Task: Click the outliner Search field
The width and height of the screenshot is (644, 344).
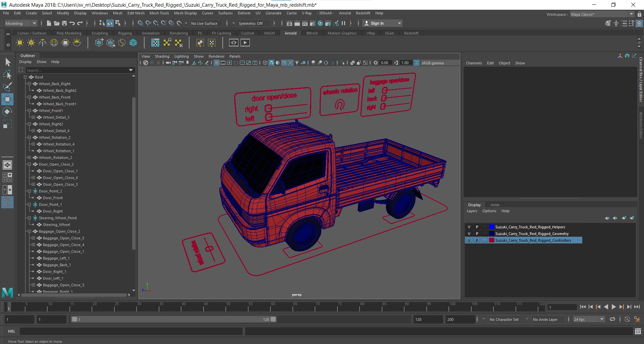Action: pyautogui.click(x=80, y=70)
